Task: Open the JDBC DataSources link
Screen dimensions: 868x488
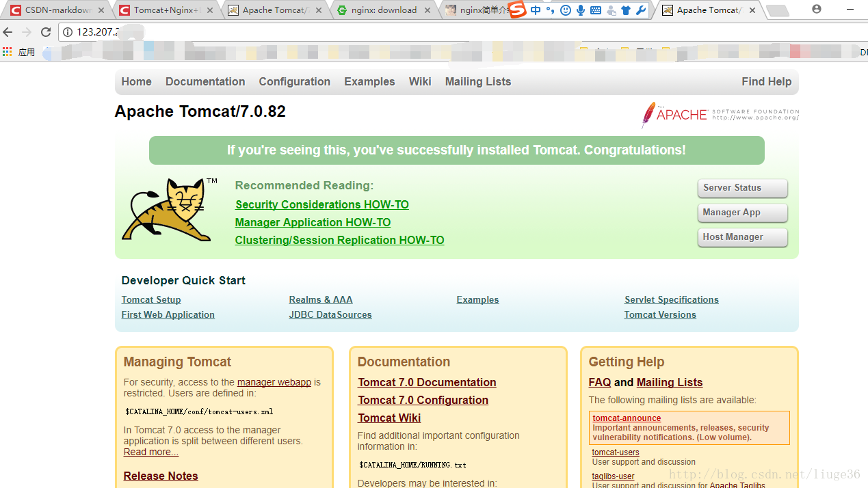Action: click(330, 314)
